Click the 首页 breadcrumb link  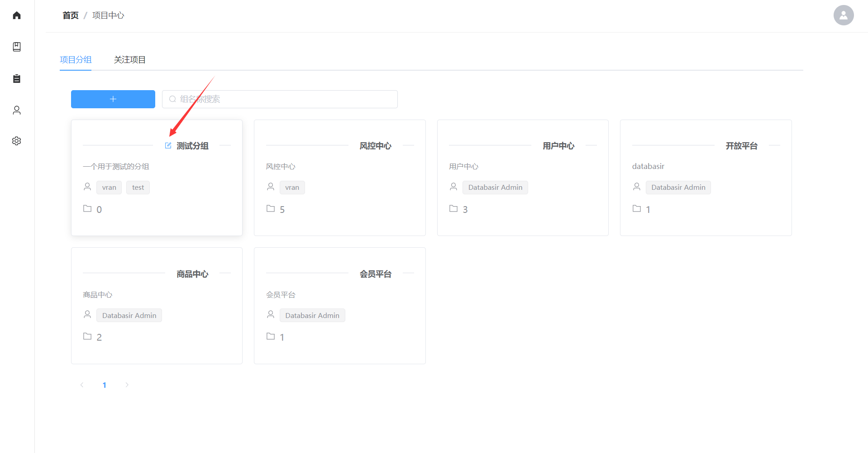70,15
